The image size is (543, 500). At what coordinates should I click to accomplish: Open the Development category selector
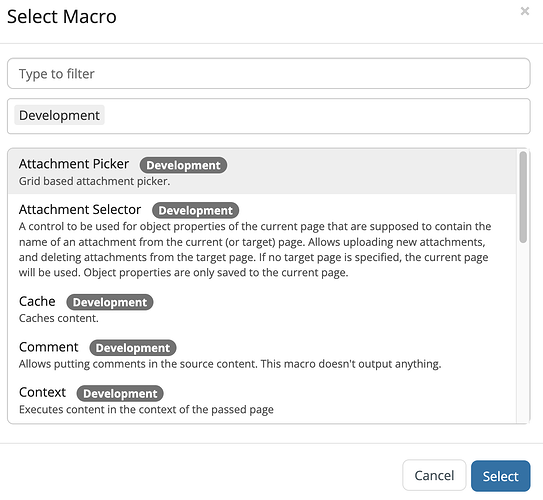pyautogui.click(x=269, y=116)
